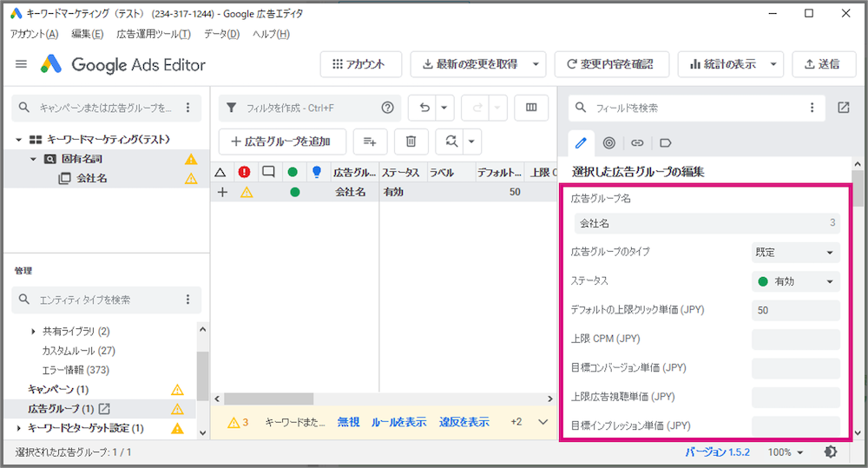The width and height of the screenshot is (868, 468).
Task: Open the アカウント(A) menu
Action: [x=35, y=34]
